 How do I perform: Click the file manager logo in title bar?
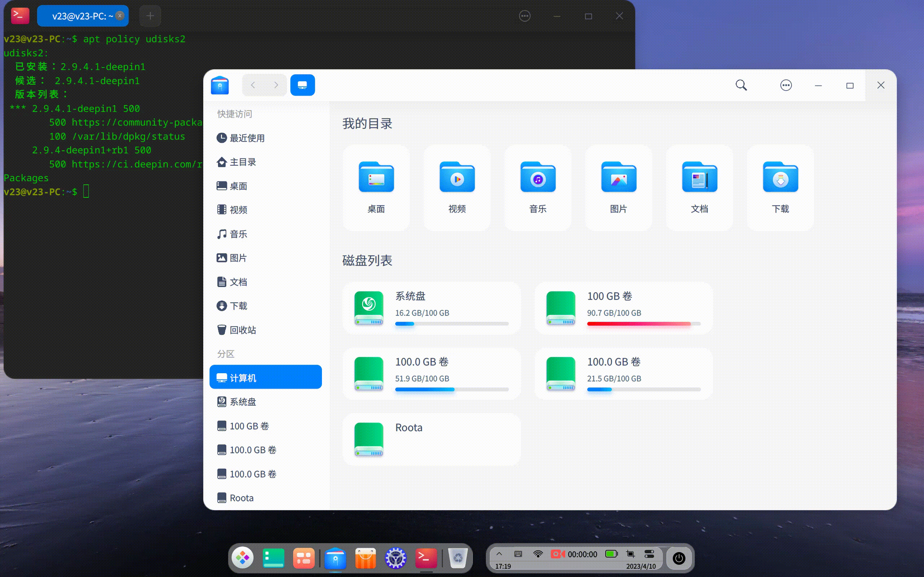tap(220, 85)
